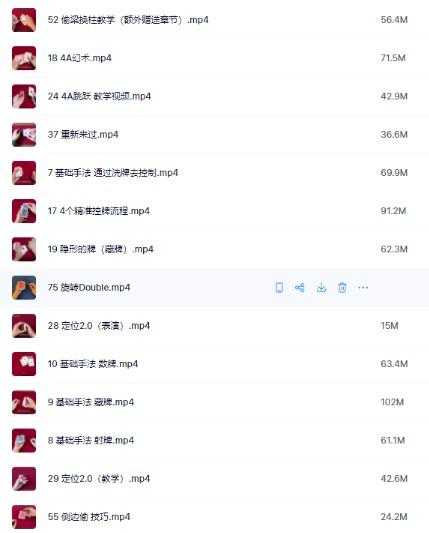The height and width of the screenshot is (533, 429).
Task: Open thumbnail of 37 重新来过.mp4
Action: tap(24, 135)
